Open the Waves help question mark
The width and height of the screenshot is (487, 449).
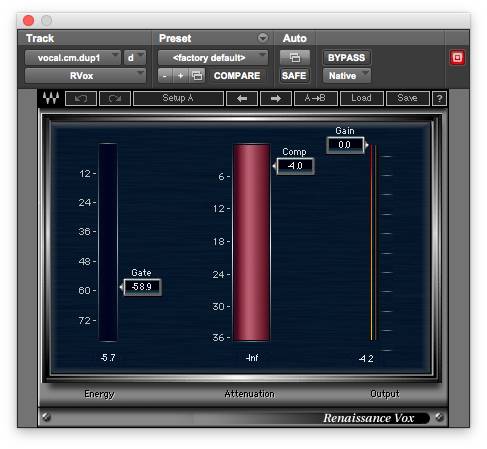tap(439, 98)
